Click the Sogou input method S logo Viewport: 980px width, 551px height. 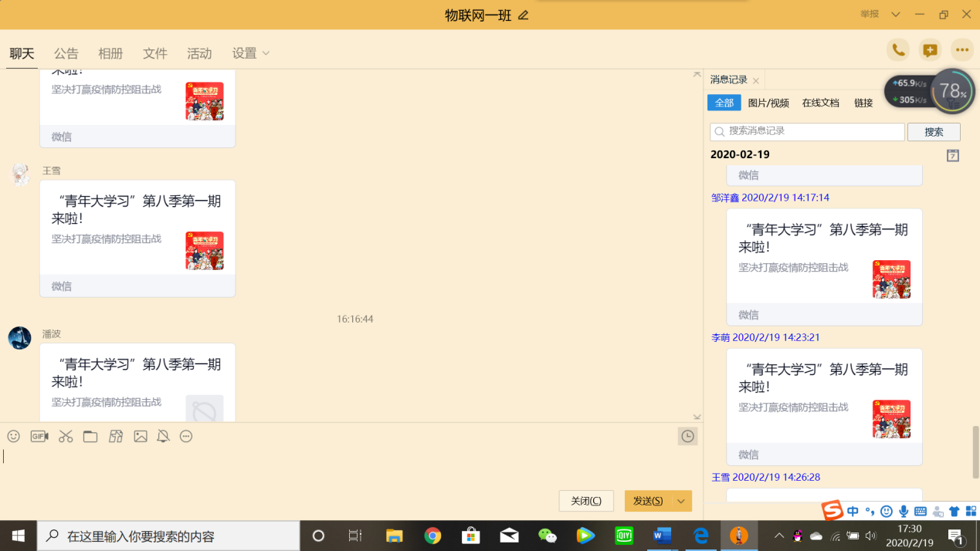(832, 511)
